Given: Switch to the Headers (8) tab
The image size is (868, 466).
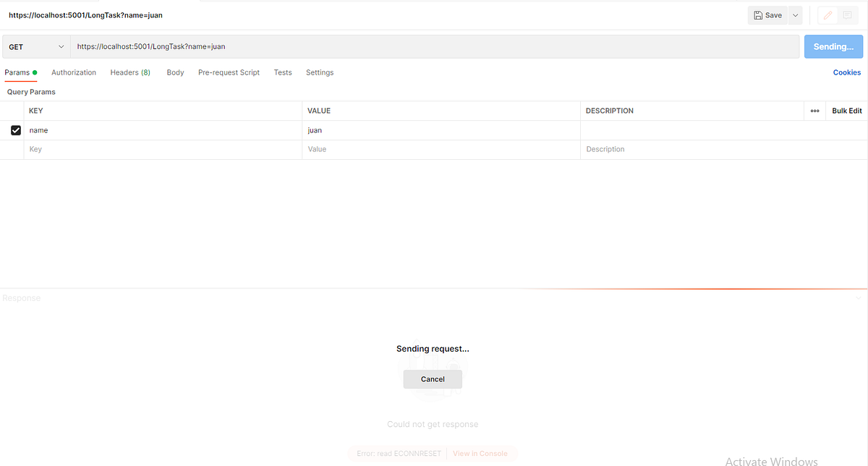Looking at the screenshot, I should [130, 72].
